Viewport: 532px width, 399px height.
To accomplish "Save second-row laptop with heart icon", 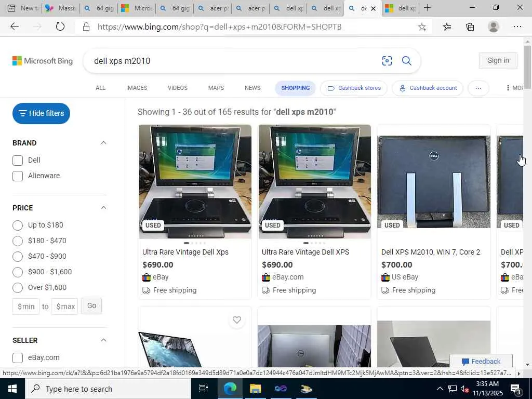I will point(237,320).
